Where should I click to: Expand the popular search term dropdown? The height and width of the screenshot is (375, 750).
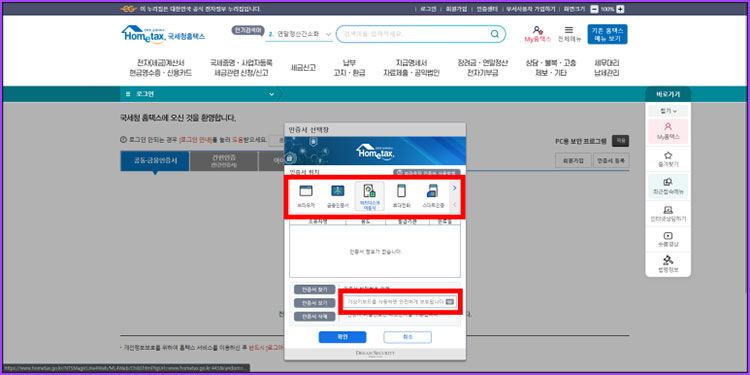pos(329,34)
